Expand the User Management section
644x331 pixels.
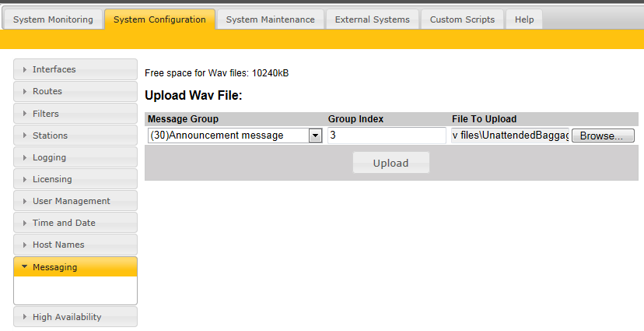tap(75, 201)
